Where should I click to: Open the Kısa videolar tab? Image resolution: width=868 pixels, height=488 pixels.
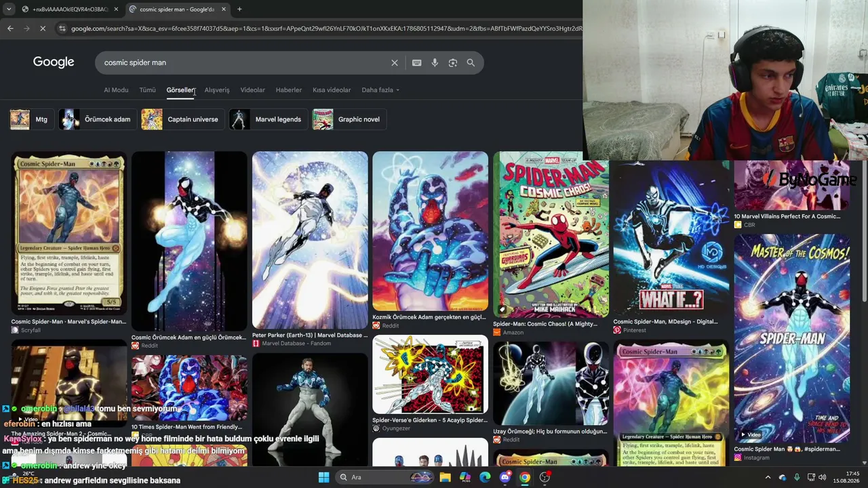click(x=332, y=90)
